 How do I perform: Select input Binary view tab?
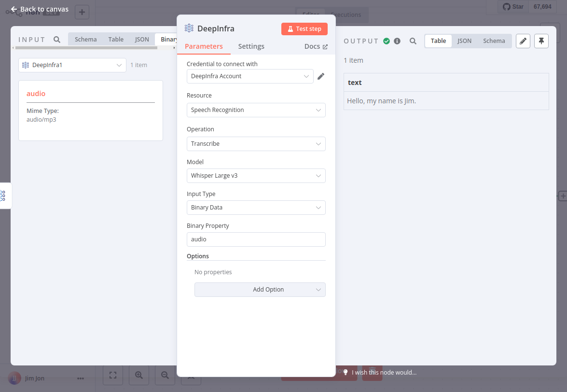click(167, 40)
